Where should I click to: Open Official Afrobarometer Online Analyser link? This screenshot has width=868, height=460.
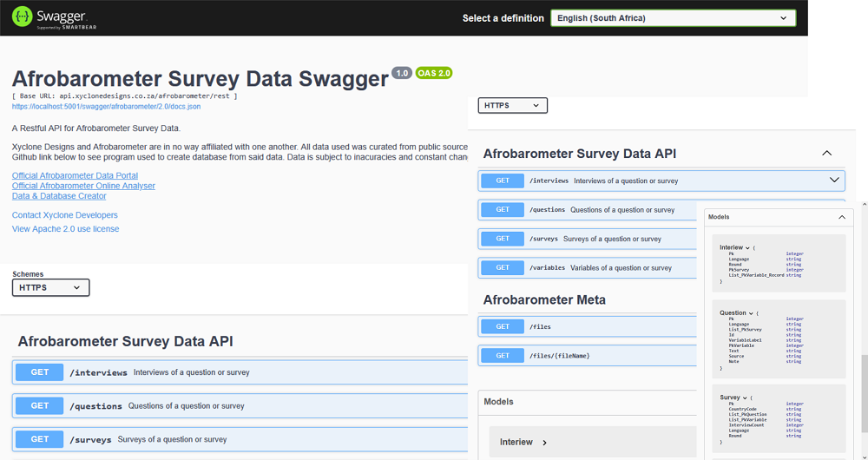(83, 186)
